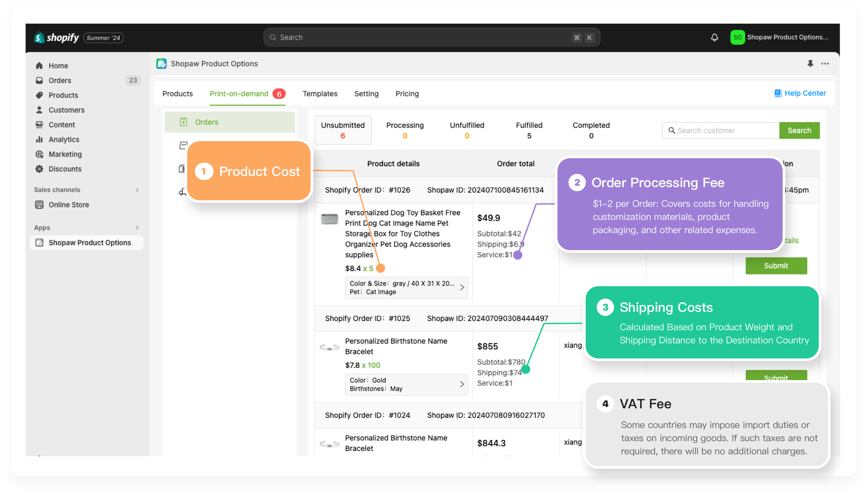Viewport: 868px width, 495px height.
Task: Click the Summer '24 badge
Action: coord(103,38)
